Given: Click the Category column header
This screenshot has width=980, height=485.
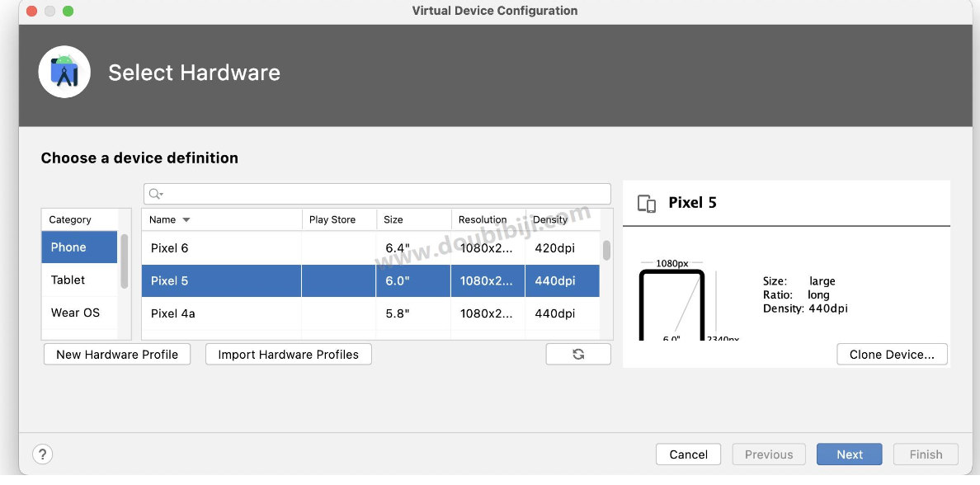Looking at the screenshot, I should pos(79,219).
